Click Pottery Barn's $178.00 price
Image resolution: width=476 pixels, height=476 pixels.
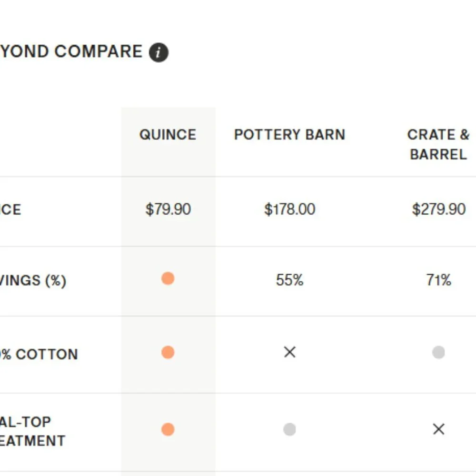click(289, 209)
